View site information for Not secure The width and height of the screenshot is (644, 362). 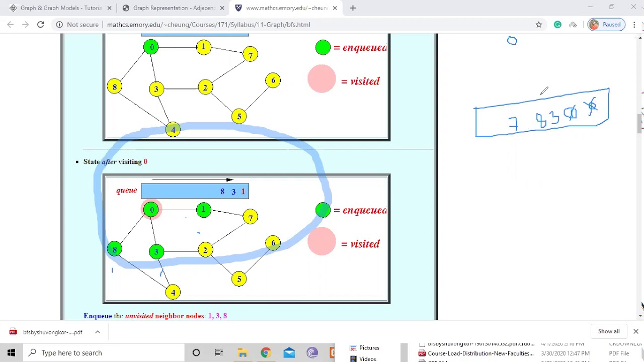76,24
